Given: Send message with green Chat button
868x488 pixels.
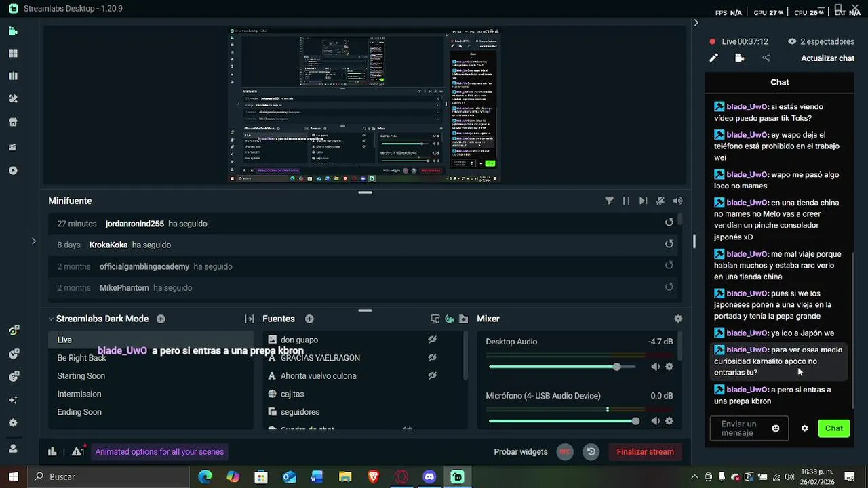Looking at the screenshot, I should (834, 428).
